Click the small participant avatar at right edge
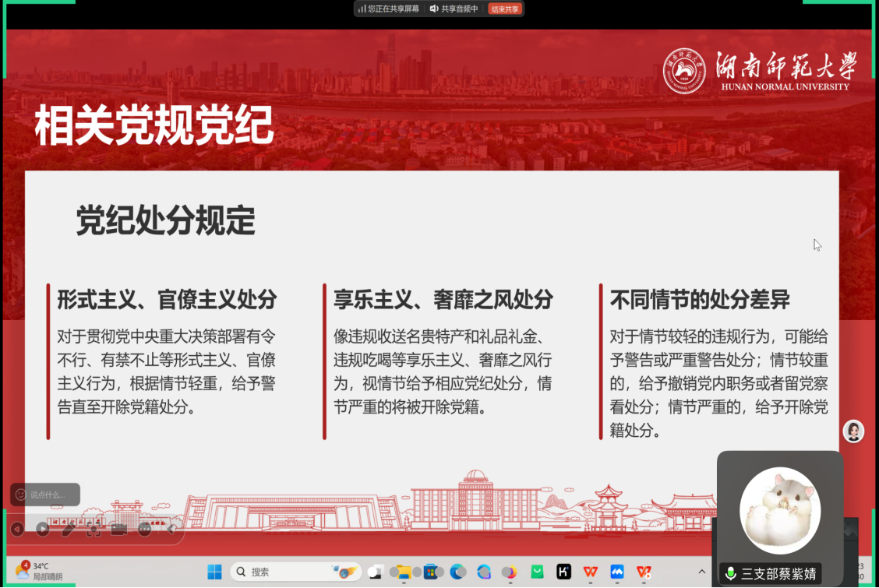Screen dimensions: 879x588 click(853, 431)
